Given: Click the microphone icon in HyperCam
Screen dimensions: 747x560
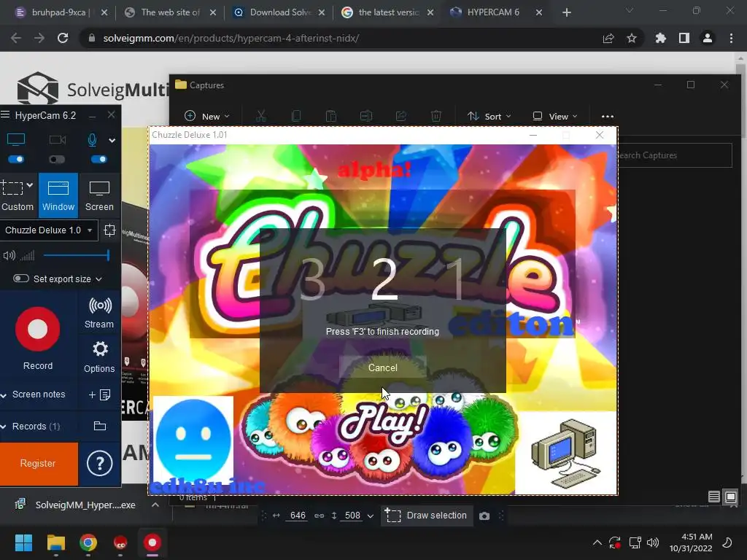Looking at the screenshot, I should click(93, 139).
